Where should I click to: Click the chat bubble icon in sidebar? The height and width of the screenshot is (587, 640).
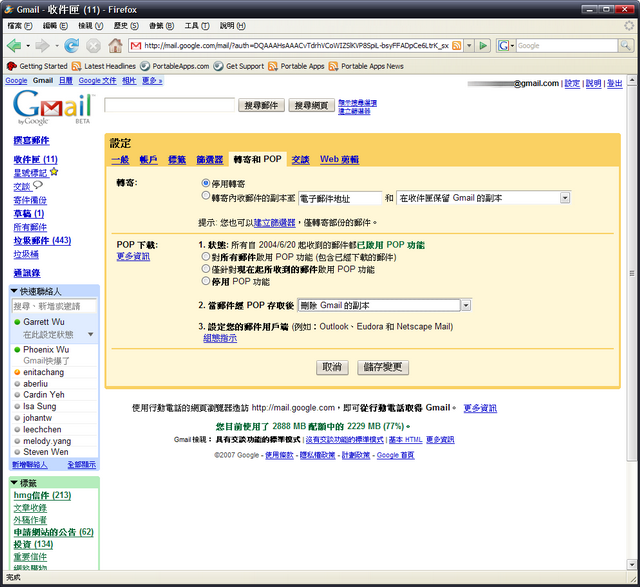pyautogui.click(x=38, y=185)
